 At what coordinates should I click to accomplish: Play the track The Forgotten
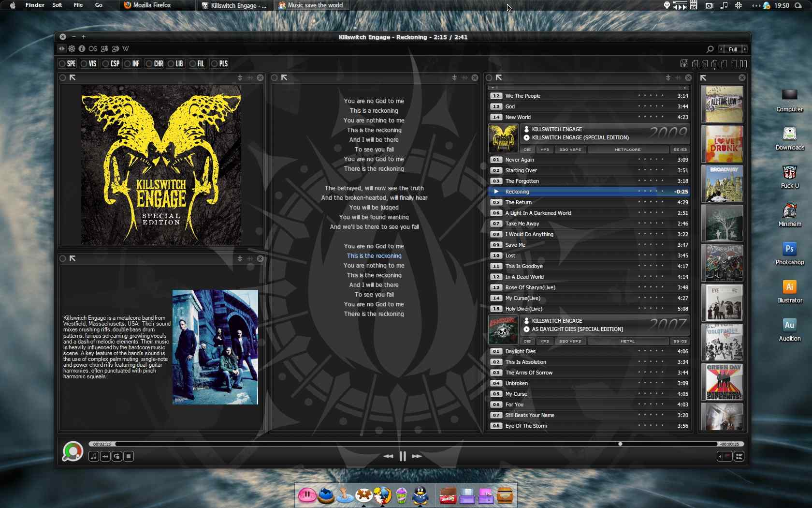coord(589,181)
